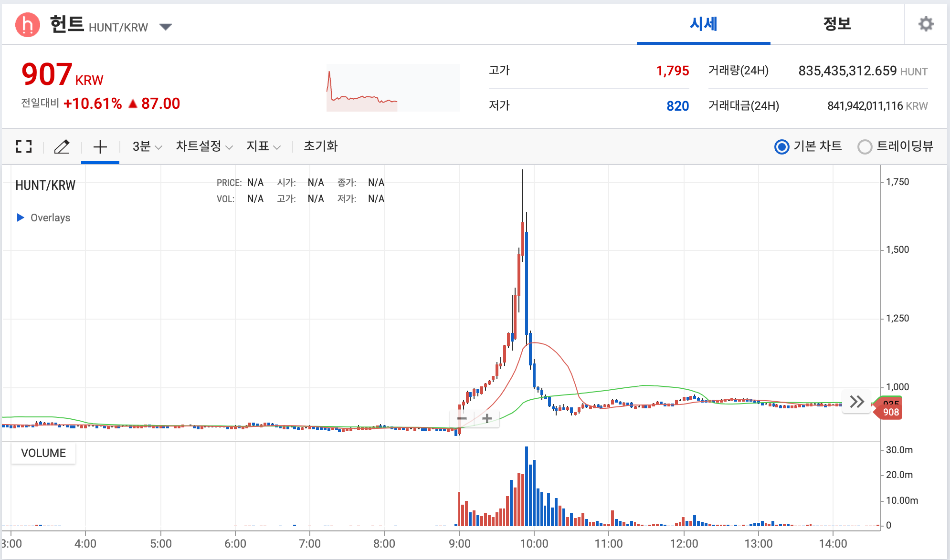Open the 3분 interval dropdown
Image resolution: width=950 pixels, height=560 pixels.
pyautogui.click(x=147, y=146)
